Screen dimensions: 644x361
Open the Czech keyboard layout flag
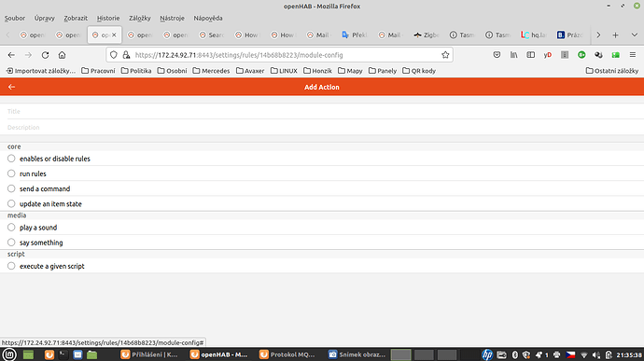coord(570,354)
